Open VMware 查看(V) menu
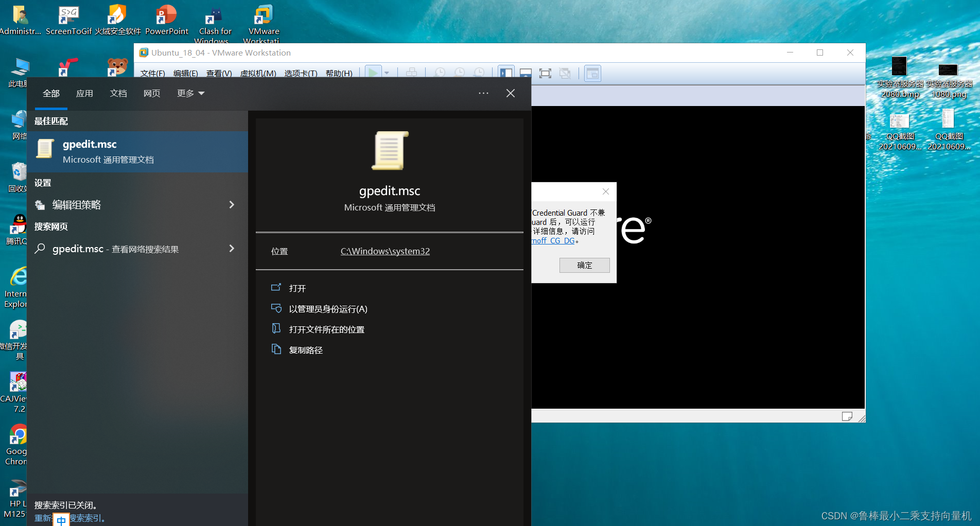Image resolution: width=980 pixels, height=526 pixels. (x=219, y=73)
